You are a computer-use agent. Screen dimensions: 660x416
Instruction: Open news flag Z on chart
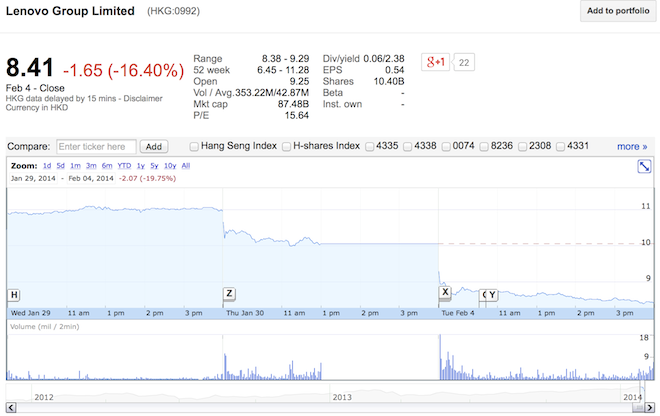coord(229,293)
